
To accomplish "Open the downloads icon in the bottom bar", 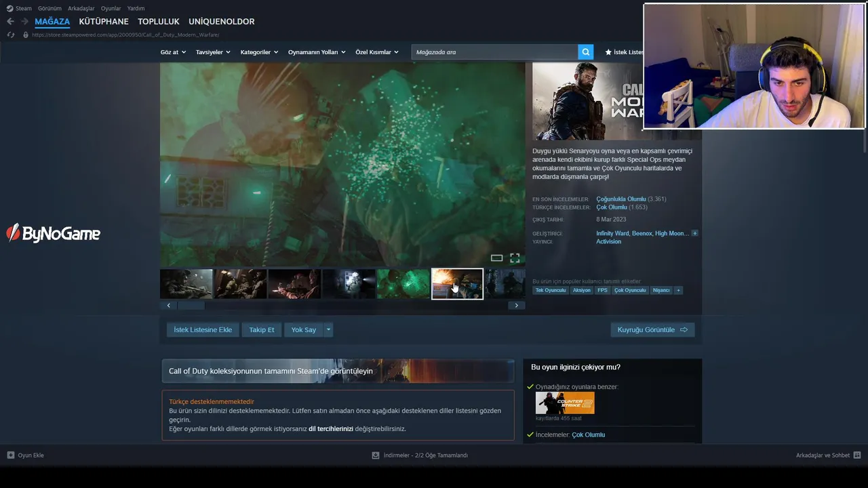I will coord(376,455).
